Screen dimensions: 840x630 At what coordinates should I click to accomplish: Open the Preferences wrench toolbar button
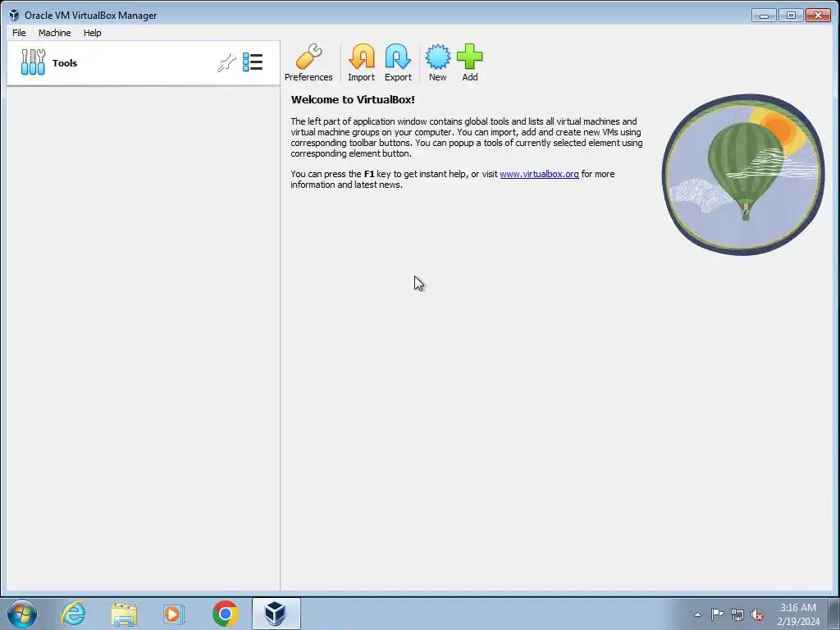click(308, 62)
